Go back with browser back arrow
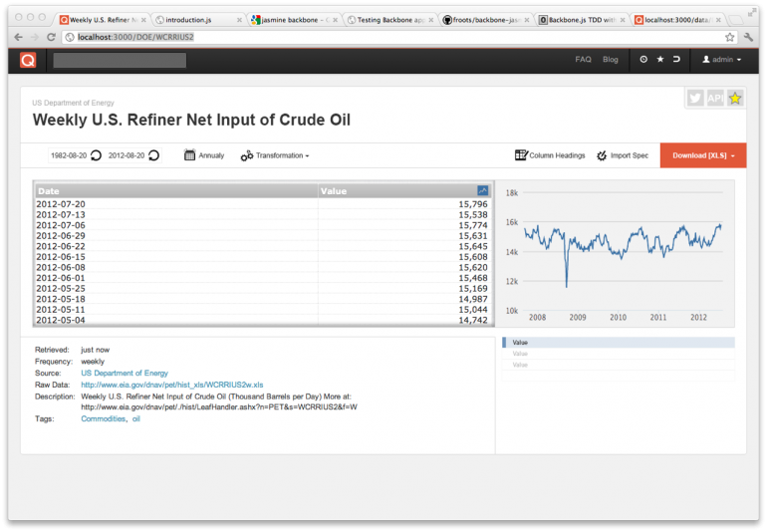Viewport: 767px width, 532px height. (x=19, y=37)
